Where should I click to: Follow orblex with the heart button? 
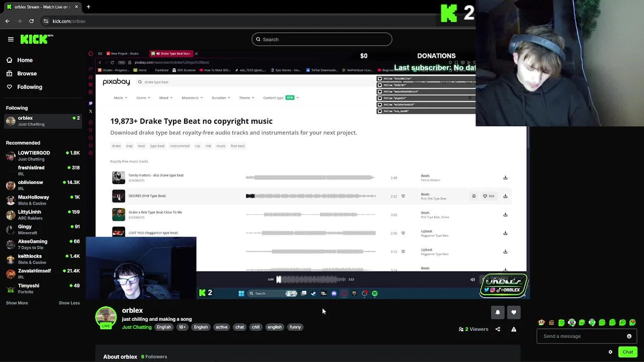[514, 312]
